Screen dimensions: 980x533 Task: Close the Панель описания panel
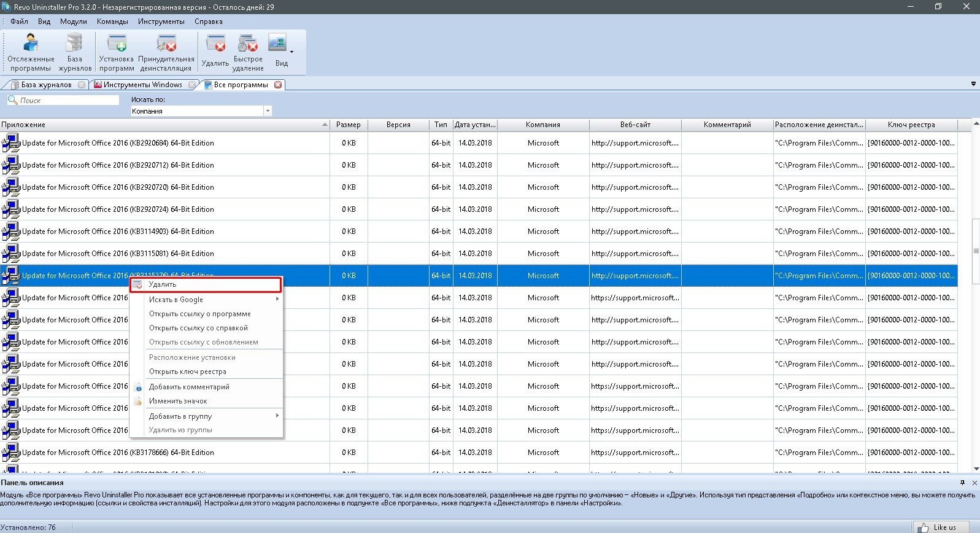(974, 483)
